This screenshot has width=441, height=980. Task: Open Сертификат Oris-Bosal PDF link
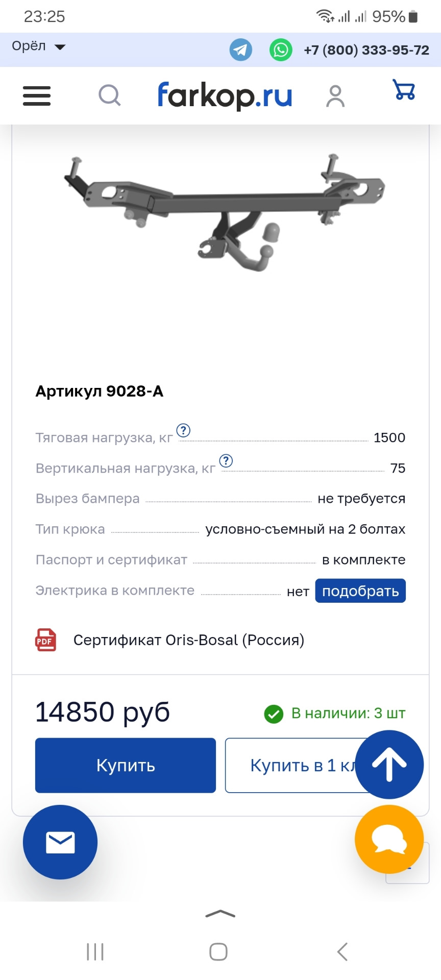(188, 640)
